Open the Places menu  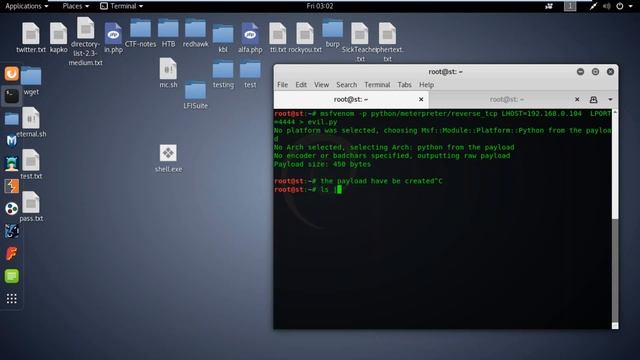(x=76, y=6)
